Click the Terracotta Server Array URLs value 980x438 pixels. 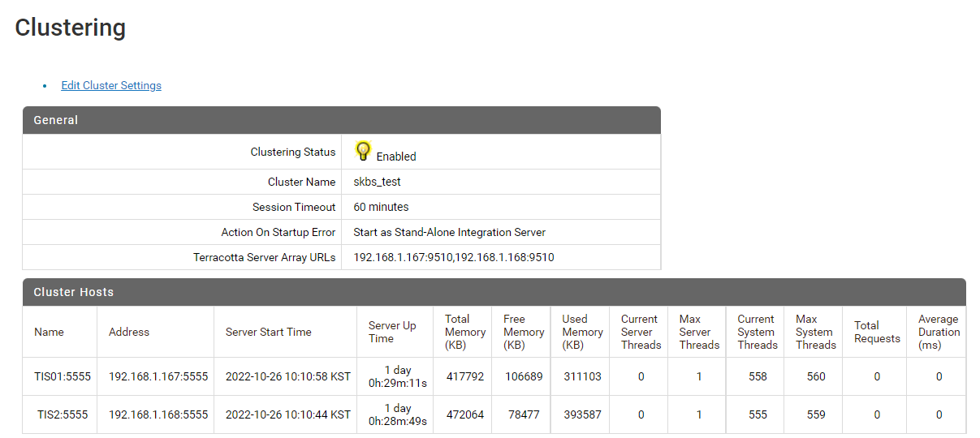[453, 257]
